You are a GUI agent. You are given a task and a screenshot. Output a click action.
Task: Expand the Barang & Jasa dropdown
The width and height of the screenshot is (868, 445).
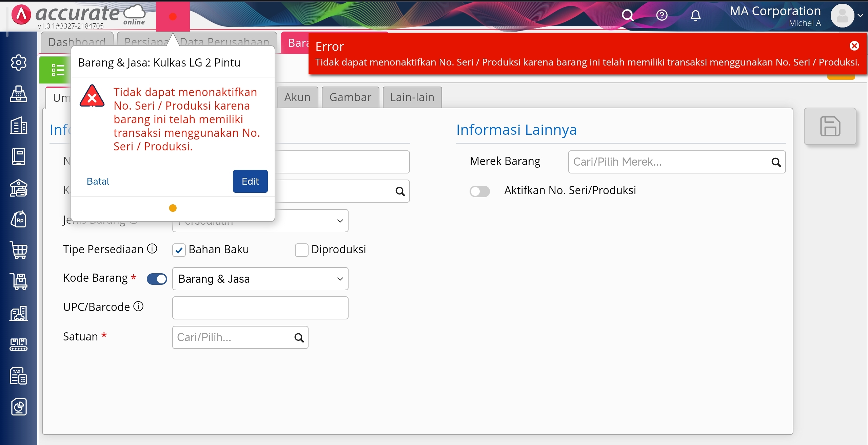click(x=260, y=279)
